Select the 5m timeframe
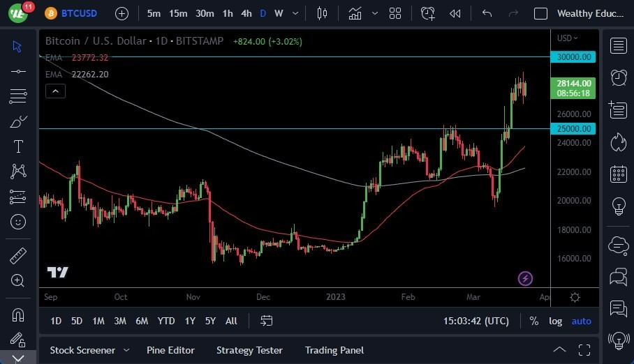The image size is (634, 364). click(x=154, y=13)
